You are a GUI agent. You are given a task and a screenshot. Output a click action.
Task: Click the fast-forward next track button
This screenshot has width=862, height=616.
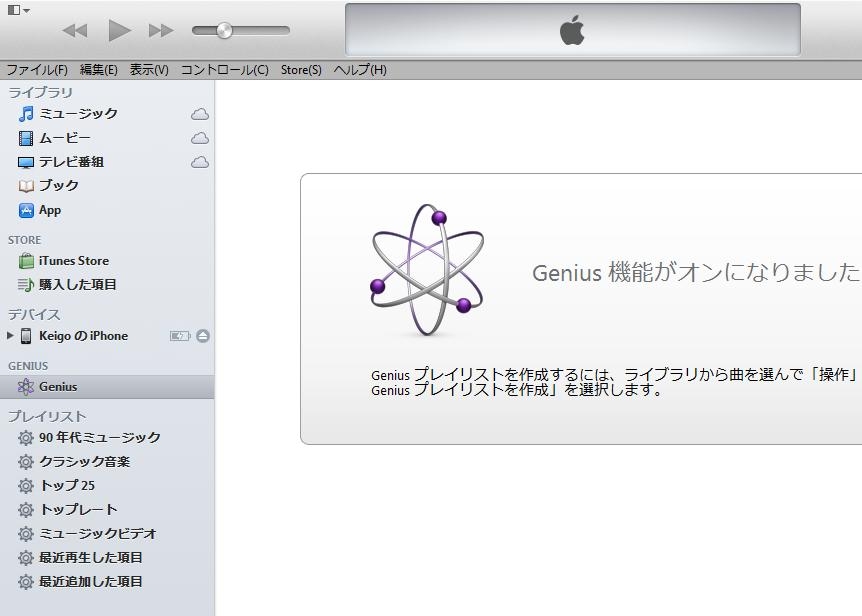coord(161,30)
